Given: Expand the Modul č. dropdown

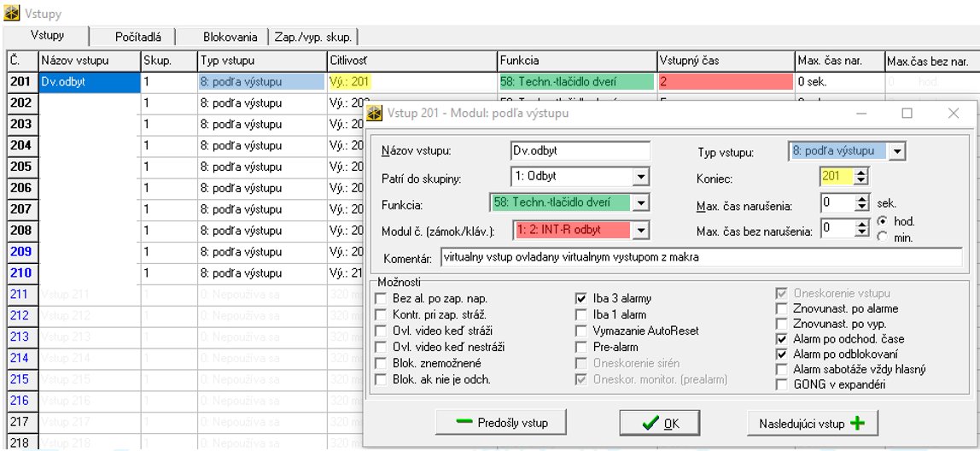Looking at the screenshot, I should click(641, 229).
